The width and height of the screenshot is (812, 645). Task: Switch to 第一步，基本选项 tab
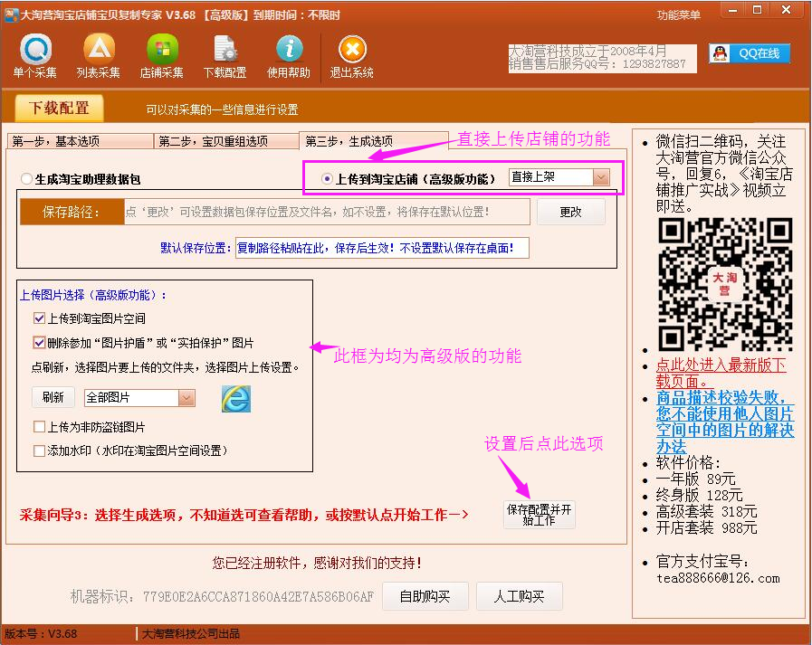click(81, 141)
